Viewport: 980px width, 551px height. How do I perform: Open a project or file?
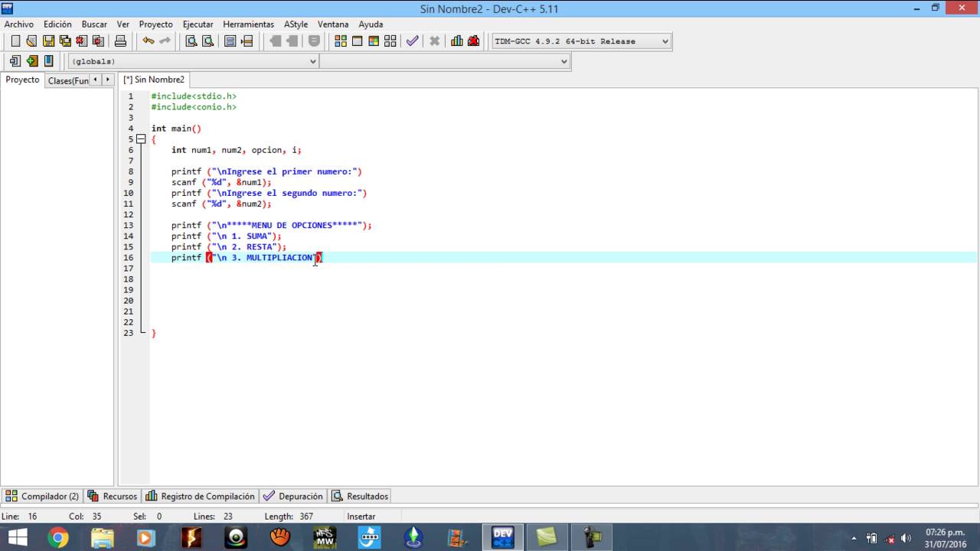31,41
